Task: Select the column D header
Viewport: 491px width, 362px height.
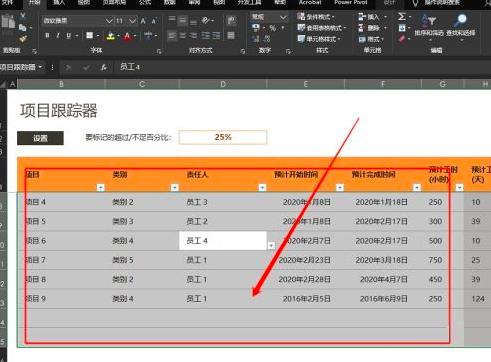Action: click(223, 84)
